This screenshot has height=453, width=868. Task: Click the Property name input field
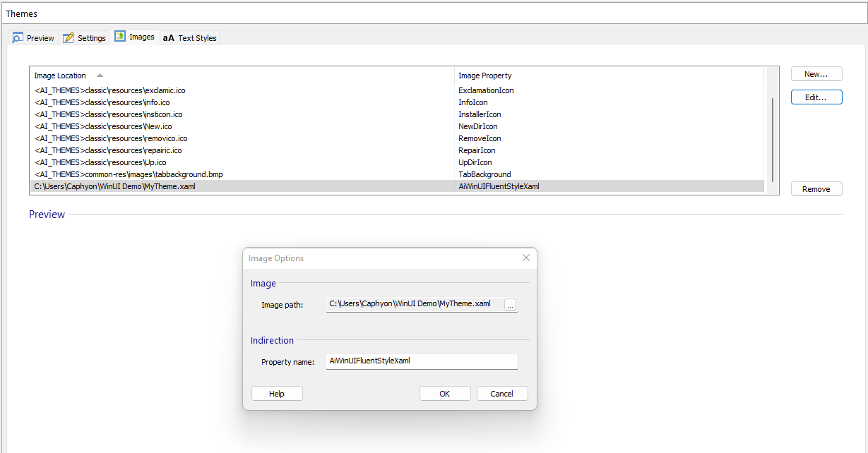422,361
